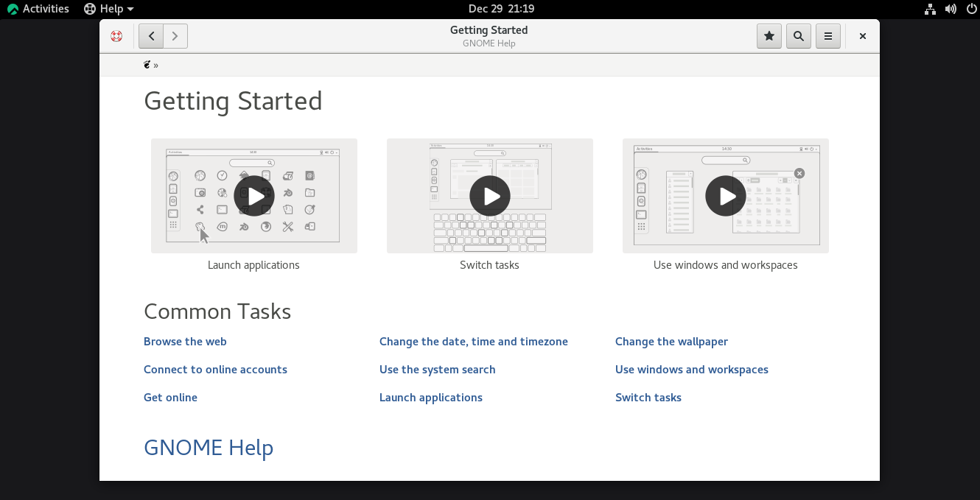
Task: Open the Activities overview
Action: [x=38, y=9]
